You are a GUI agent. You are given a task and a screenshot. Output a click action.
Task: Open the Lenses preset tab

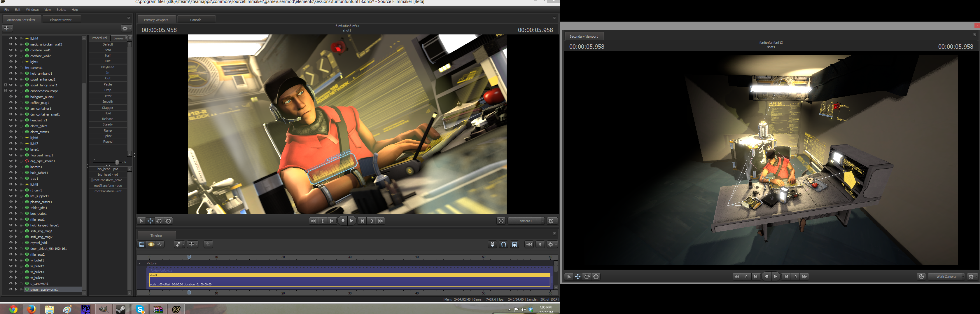[119, 38]
